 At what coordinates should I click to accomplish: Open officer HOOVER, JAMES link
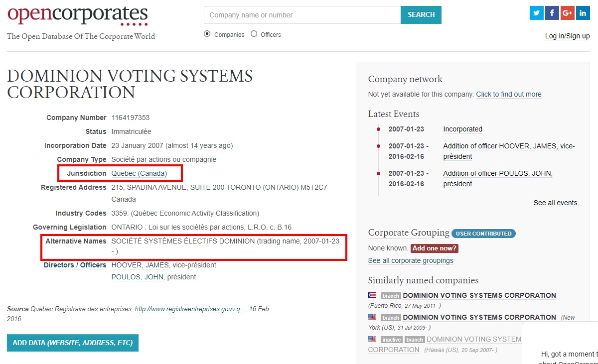click(140, 265)
